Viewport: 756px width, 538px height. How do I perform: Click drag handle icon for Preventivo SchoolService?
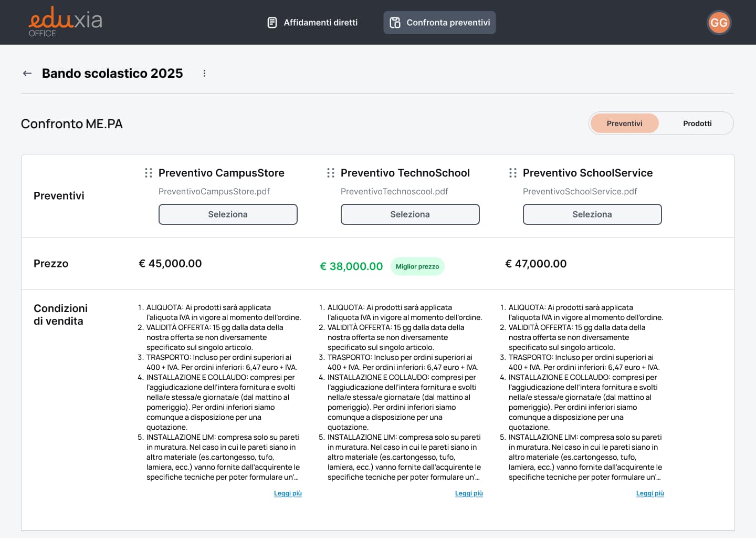coord(513,173)
